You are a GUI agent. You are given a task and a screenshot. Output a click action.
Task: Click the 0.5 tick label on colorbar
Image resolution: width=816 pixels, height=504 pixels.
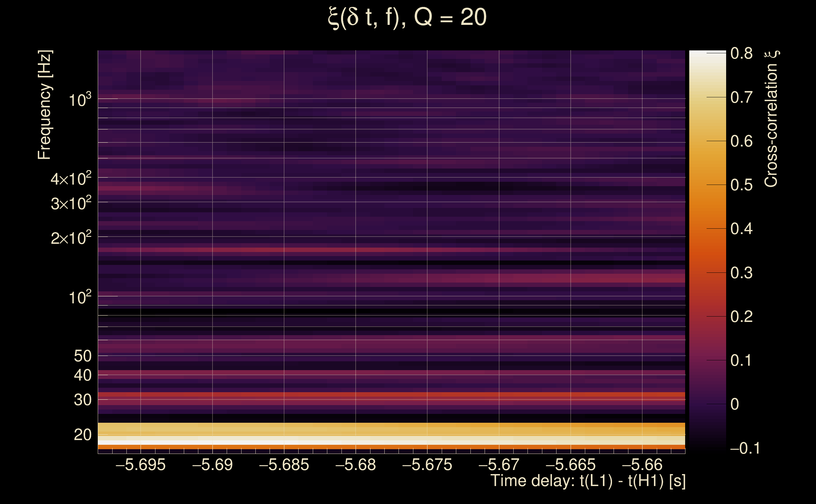click(741, 185)
